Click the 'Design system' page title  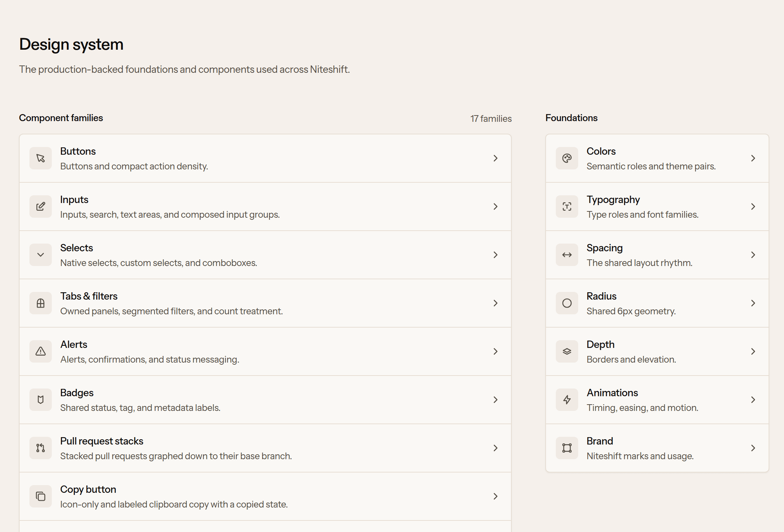click(71, 44)
